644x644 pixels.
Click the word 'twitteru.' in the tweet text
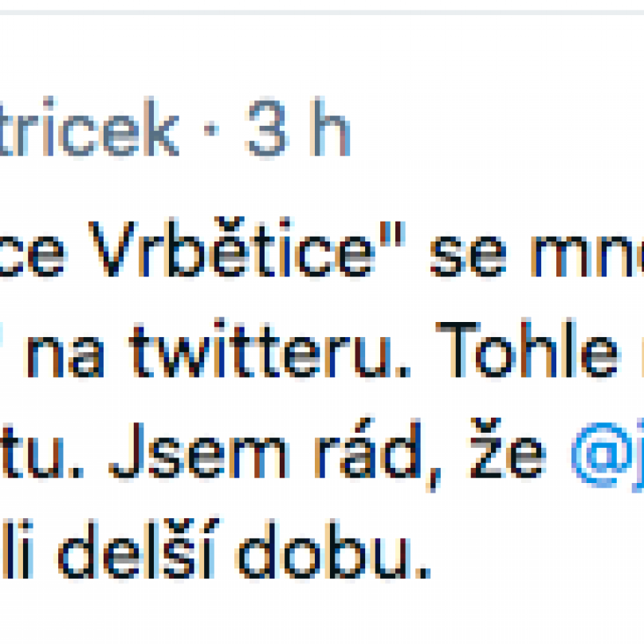[270, 348]
